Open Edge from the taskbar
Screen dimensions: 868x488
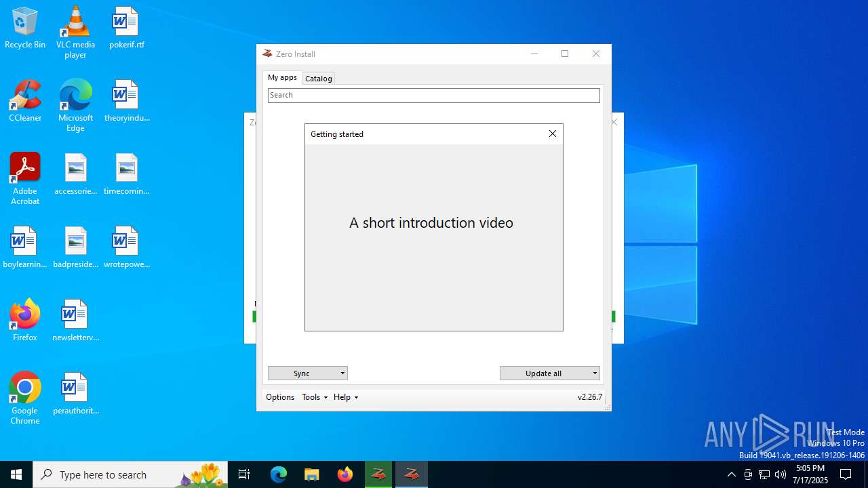click(279, 474)
